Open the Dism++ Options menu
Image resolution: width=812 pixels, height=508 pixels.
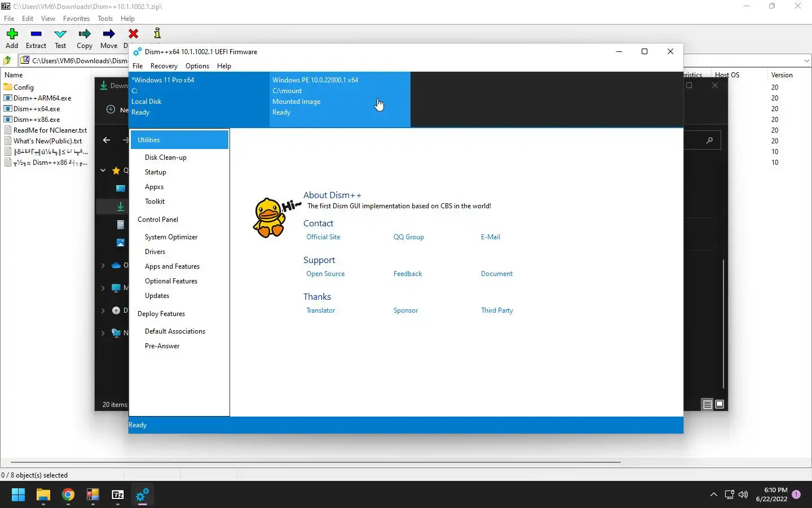click(197, 66)
